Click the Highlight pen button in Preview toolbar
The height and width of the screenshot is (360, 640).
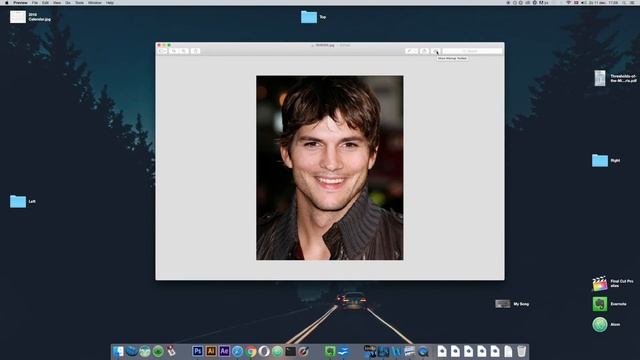click(x=411, y=51)
